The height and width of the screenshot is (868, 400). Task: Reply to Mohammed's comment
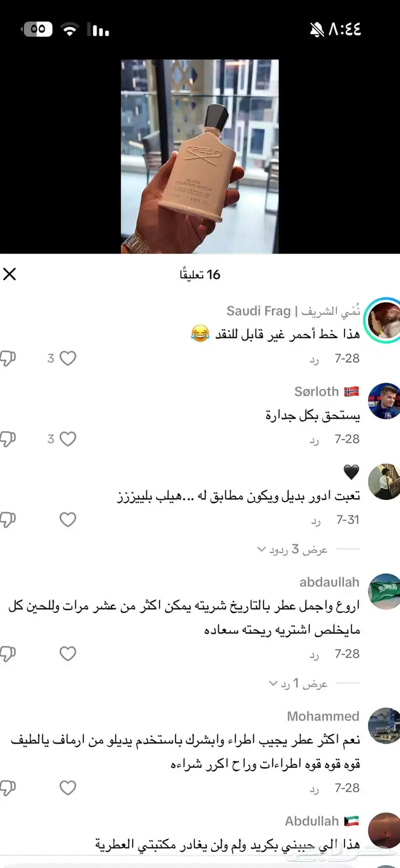pos(315,789)
